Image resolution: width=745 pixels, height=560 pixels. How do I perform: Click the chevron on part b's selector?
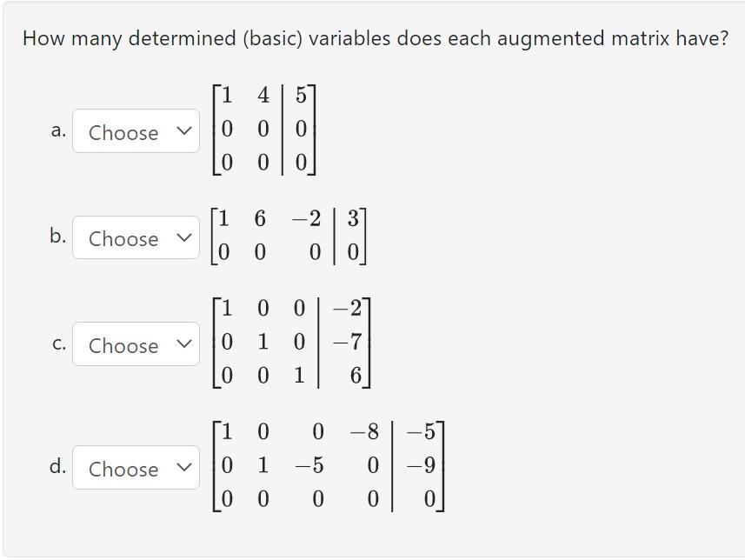[183, 239]
